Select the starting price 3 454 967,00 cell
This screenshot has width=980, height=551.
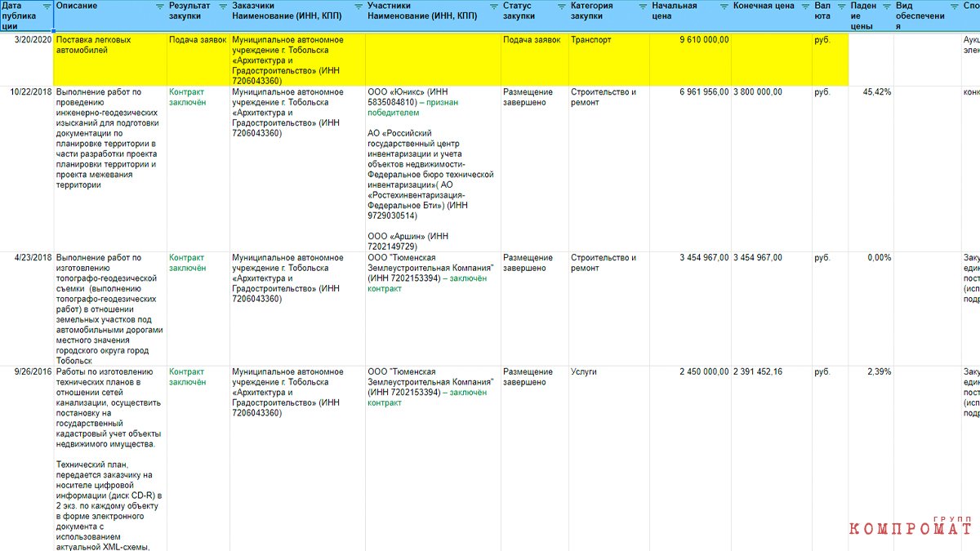[x=690, y=309]
